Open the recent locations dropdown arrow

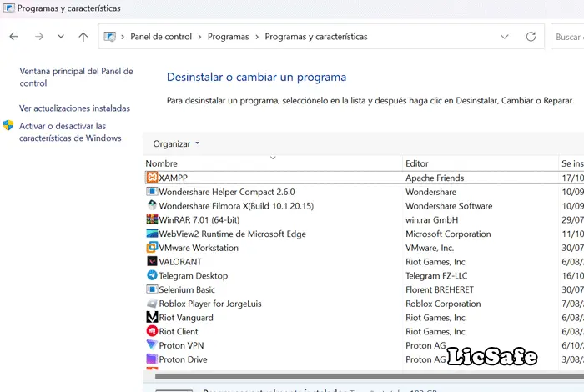[x=61, y=37]
